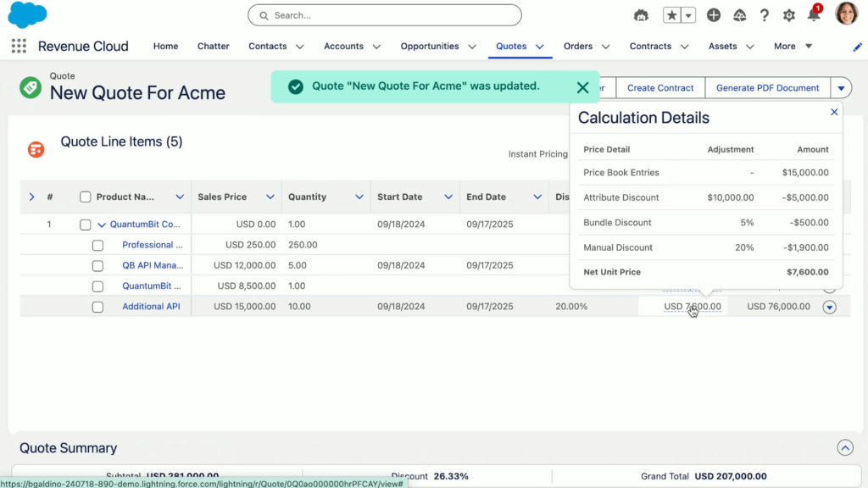Image resolution: width=868 pixels, height=488 pixels.
Task: Click the Trailhead guidance center icon
Action: [641, 14]
